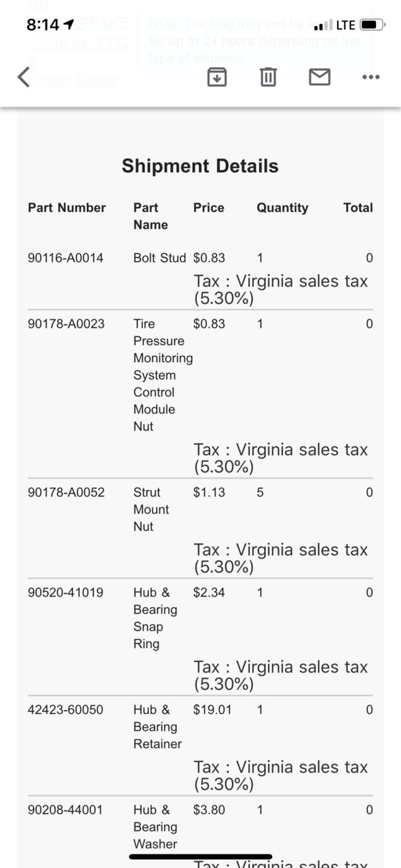This screenshot has width=401, height=868.
Task: Tap the Part Number column header
Action: pyautogui.click(x=67, y=208)
